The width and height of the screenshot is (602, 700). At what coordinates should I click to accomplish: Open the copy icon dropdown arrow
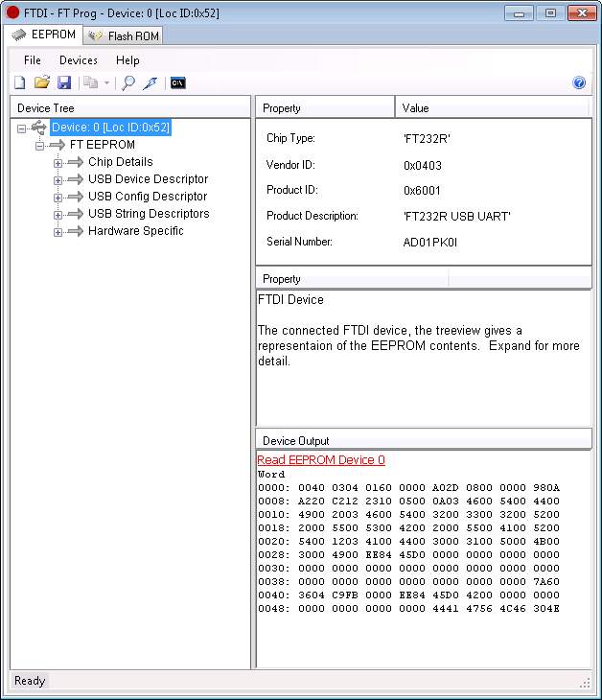[x=106, y=83]
